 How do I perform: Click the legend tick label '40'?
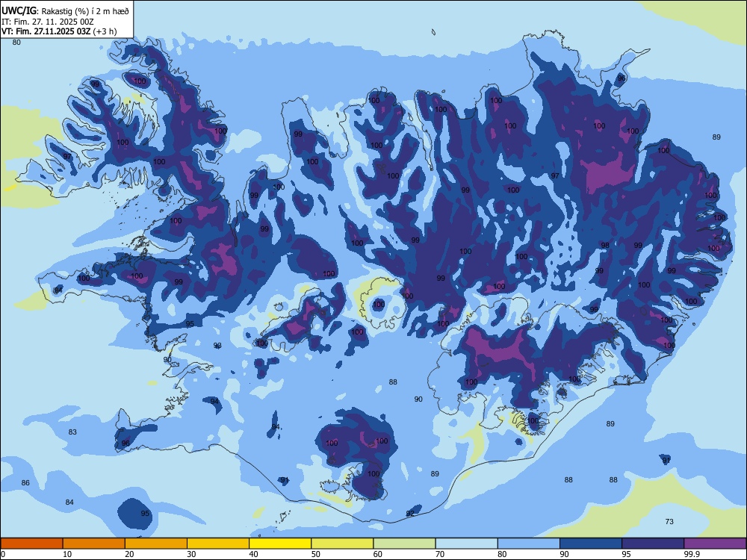[x=253, y=554]
